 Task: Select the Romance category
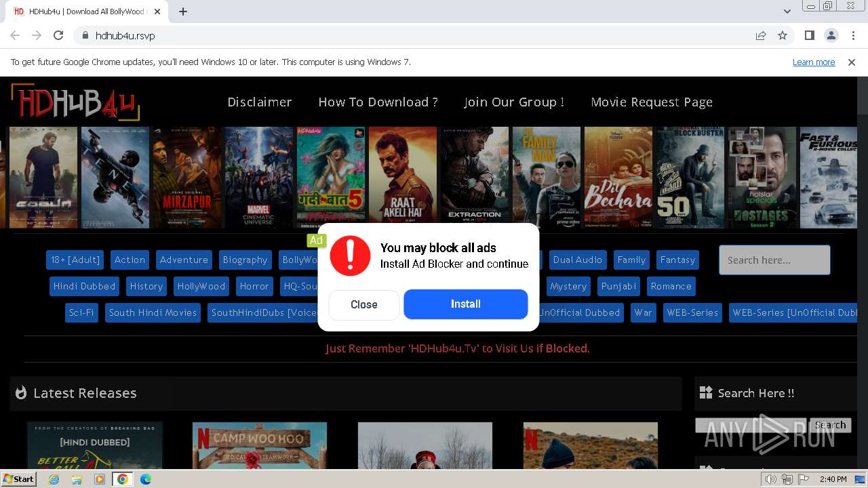[x=671, y=286]
